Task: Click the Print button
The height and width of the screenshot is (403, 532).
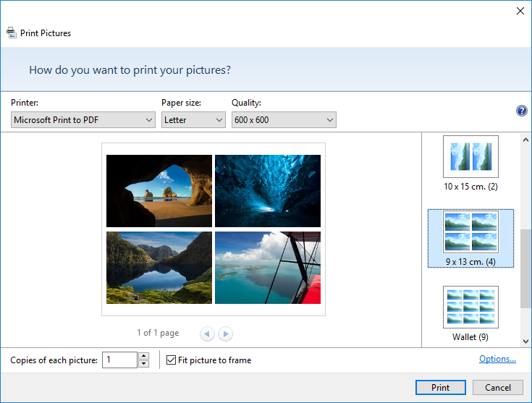Action: pos(440,387)
